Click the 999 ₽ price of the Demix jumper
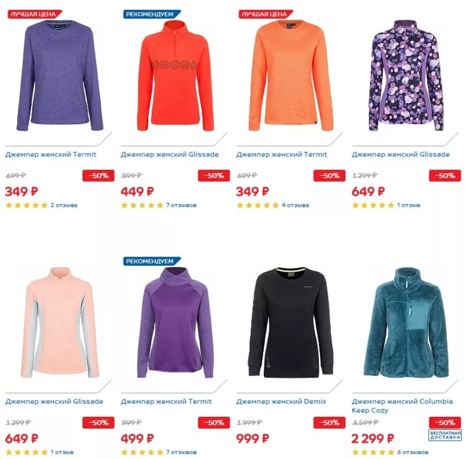Screen dimensions: 476x459 click(252, 438)
